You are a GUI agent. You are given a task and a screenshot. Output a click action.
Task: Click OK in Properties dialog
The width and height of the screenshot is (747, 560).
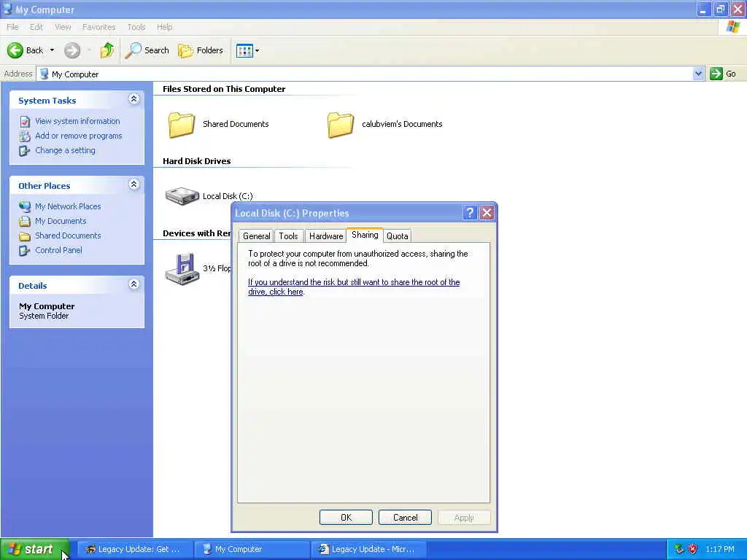(346, 518)
